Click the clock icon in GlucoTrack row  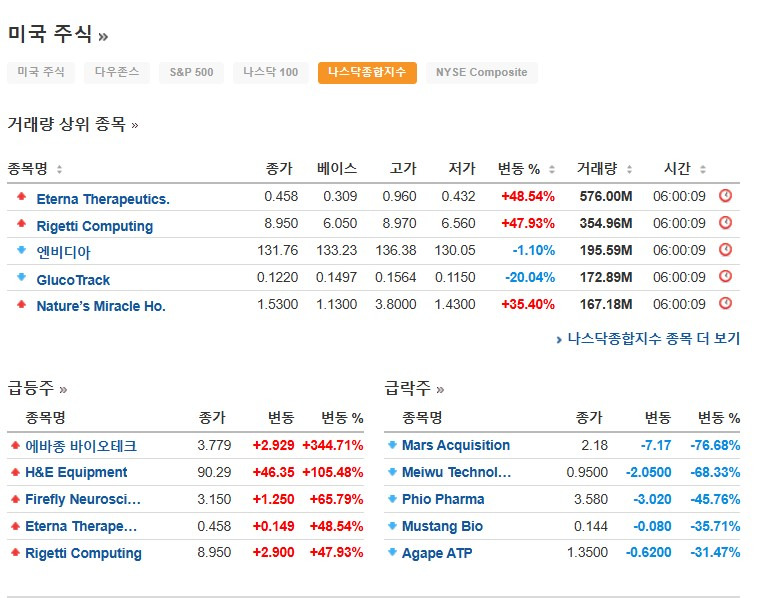coord(725,276)
